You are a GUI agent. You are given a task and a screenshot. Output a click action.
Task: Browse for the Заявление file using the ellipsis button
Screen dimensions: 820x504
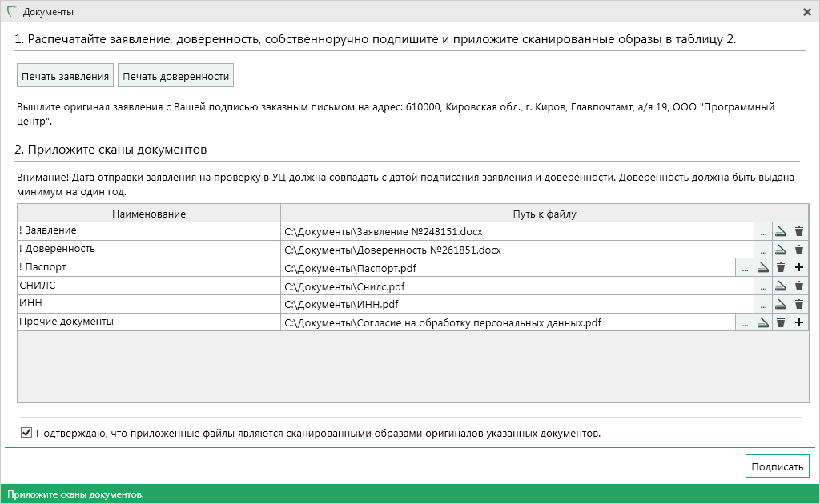point(763,232)
